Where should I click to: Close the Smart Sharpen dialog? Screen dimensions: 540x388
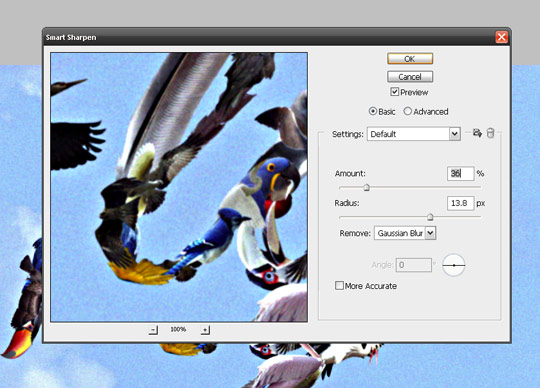pyautogui.click(x=501, y=37)
